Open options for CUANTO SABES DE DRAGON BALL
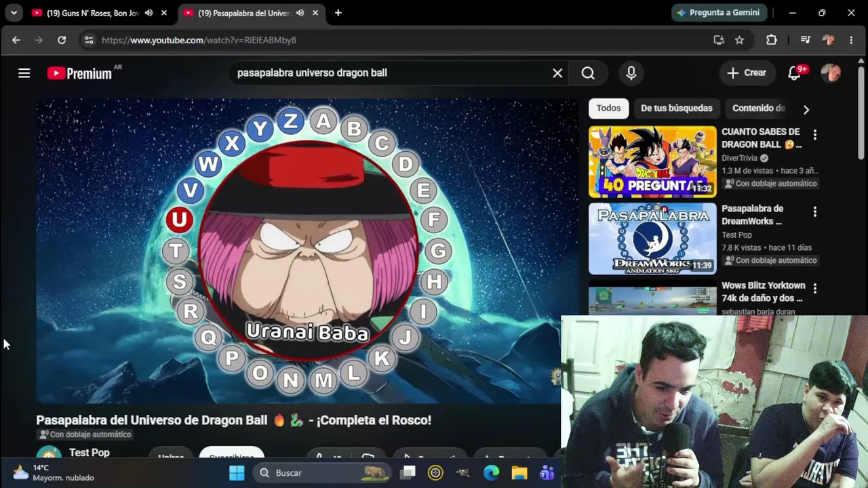Image resolution: width=868 pixels, height=488 pixels. (815, 136)
